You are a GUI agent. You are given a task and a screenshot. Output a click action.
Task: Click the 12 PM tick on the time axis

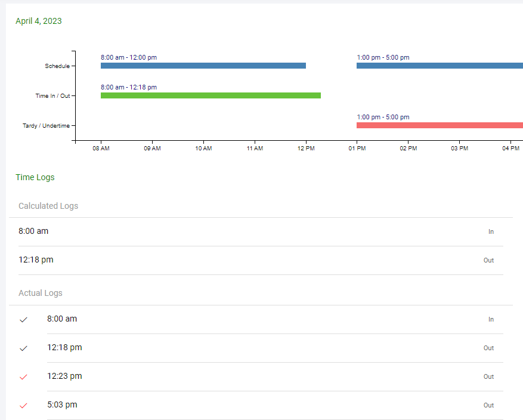pyautogui.click(x=306, y=149)
